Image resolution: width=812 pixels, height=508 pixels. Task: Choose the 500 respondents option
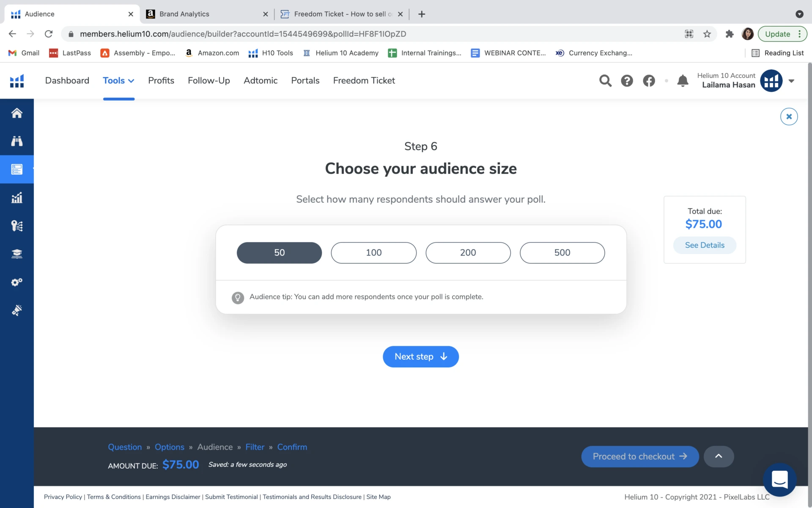point(562,253)
